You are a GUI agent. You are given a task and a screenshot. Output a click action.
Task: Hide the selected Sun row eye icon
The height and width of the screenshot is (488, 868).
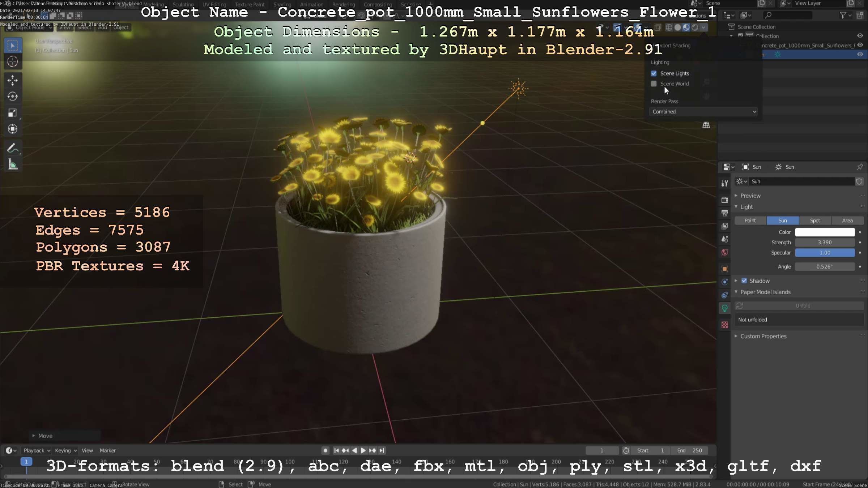[860, 54]
